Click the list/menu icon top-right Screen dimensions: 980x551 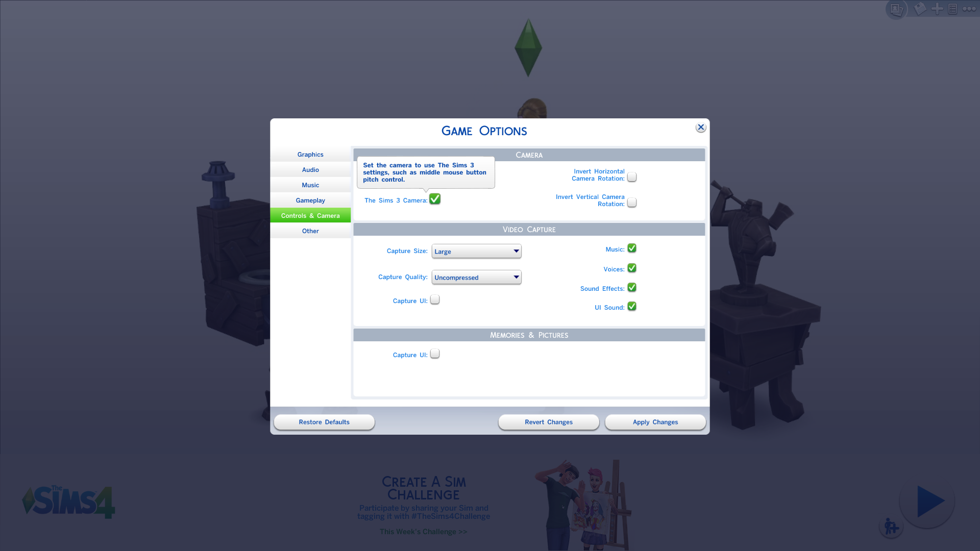(953, 9)
